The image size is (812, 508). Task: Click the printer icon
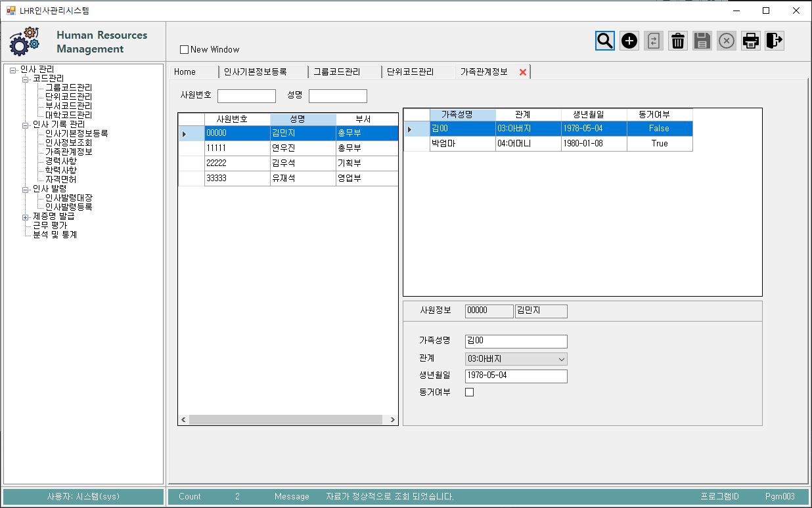coord(751,41)
